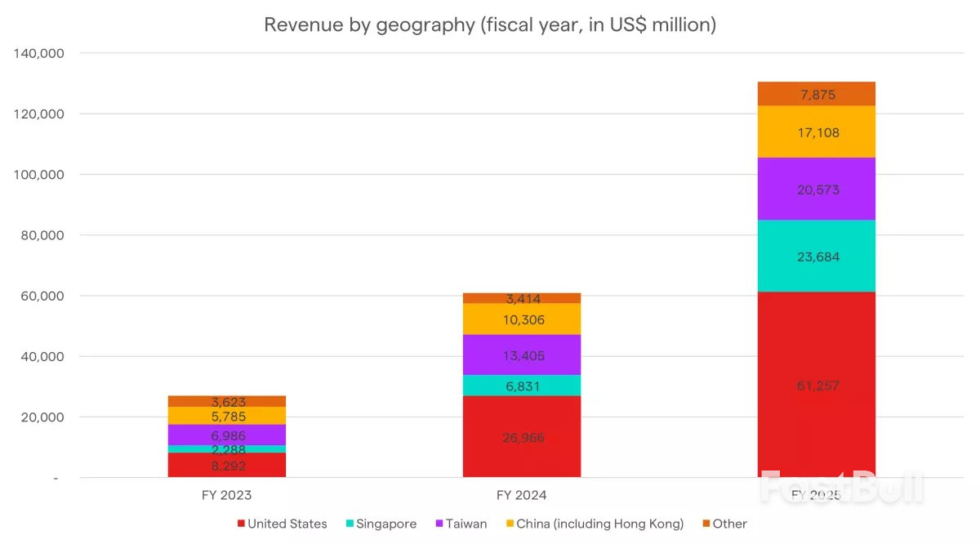Viewport: 980px width, 544px height.
Task: Click the FY 2025 China segment 17,108
Action: click(816, 132)
